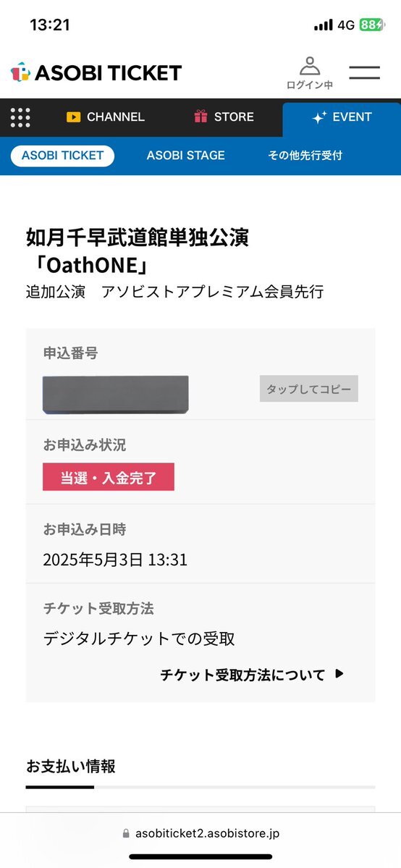The image size is (401, 868).
Task: Switch to the CHANNEL tab
Action: click(x=105, y=117)
